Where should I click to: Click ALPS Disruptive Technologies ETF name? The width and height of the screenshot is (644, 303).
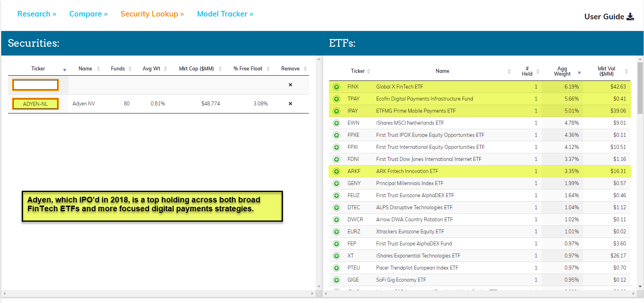414,208
